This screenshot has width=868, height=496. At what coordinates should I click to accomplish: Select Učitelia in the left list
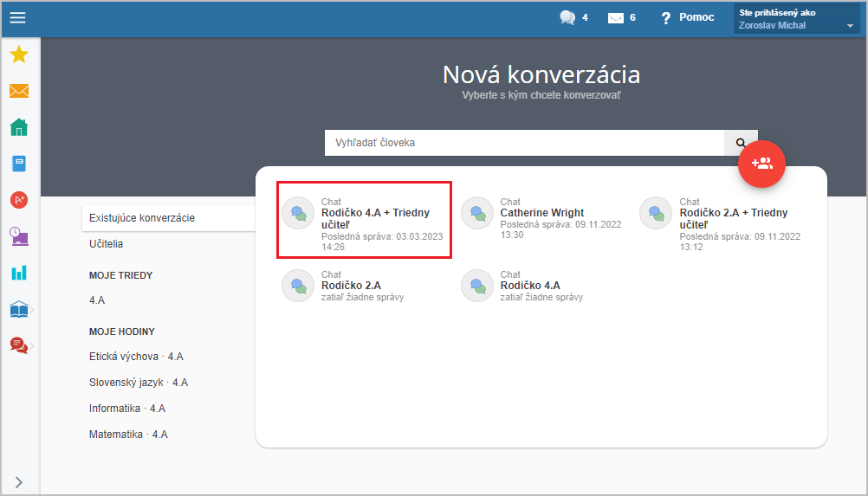[107, 244]
